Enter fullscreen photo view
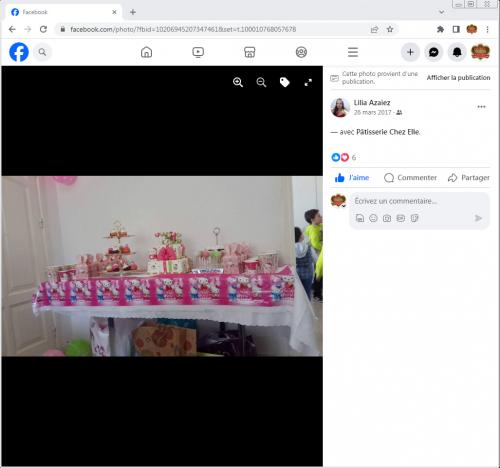The image size is (500, 468). [308, 82]
